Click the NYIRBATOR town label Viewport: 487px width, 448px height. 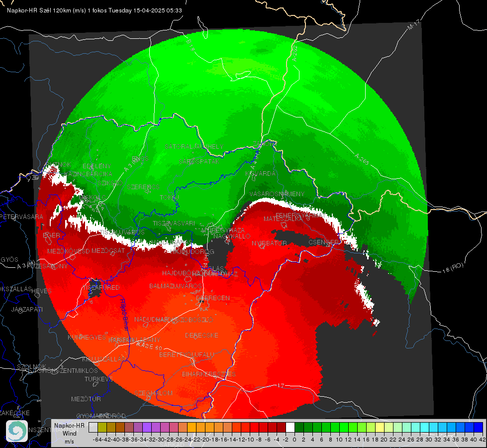pyautogui.click(x=269, y=243)
